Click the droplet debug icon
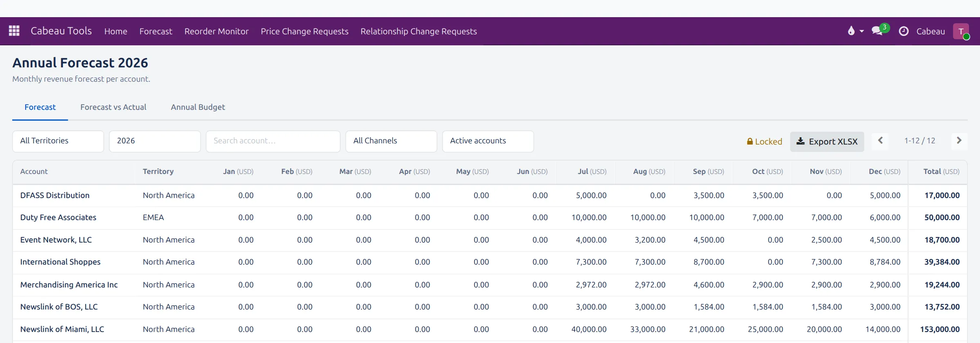 coord(851,31)
